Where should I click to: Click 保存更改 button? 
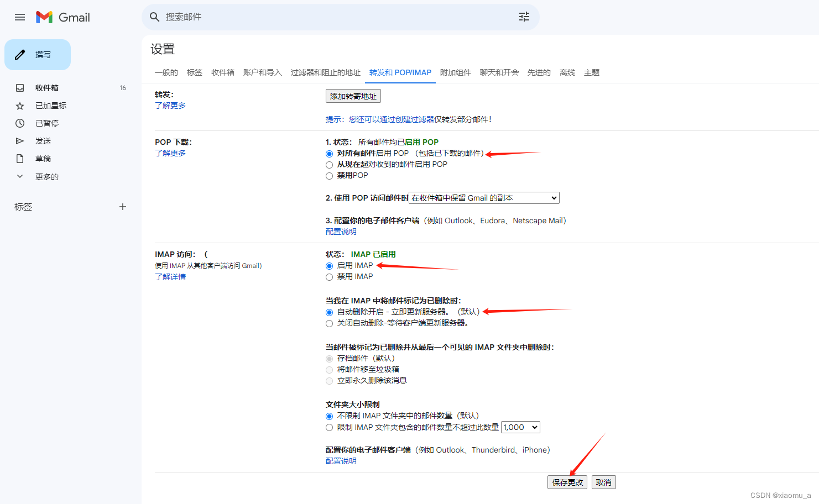[567, 482]
